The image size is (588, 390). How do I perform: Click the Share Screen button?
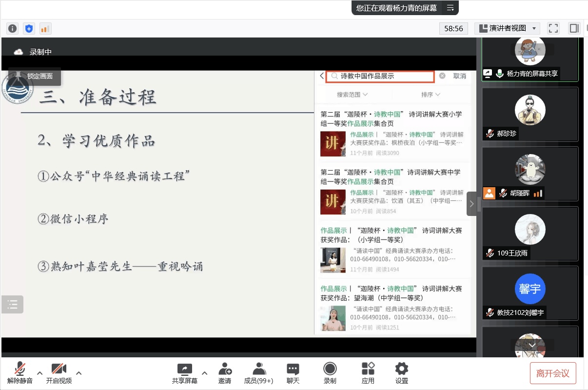[185, 373]
